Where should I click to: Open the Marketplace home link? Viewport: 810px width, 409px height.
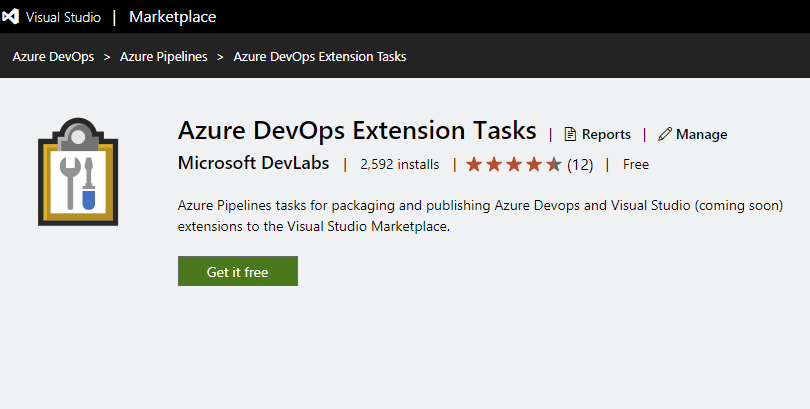172,16
